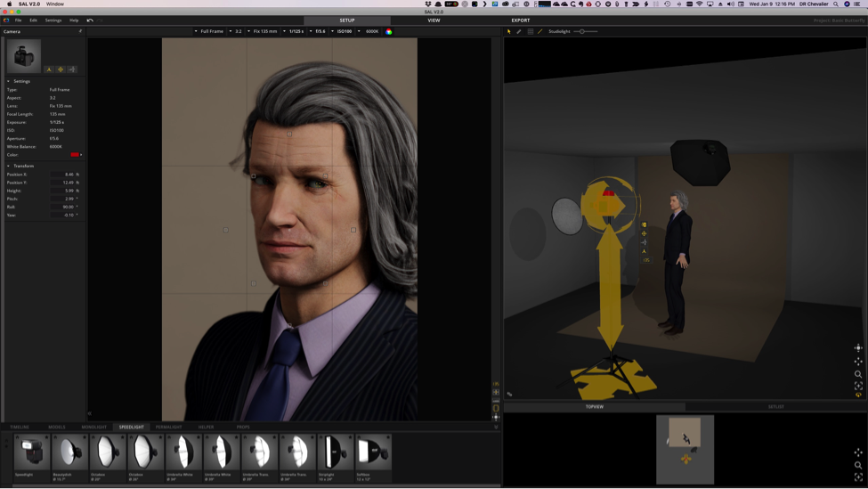868x489 pixels.
Task: Open the ISO100 dropdown
Action: (x=344, y=31)
